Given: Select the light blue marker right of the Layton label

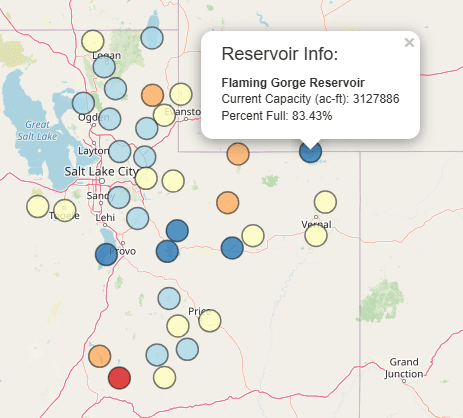Looking at the screenshot, I should [x=120, y=151].
